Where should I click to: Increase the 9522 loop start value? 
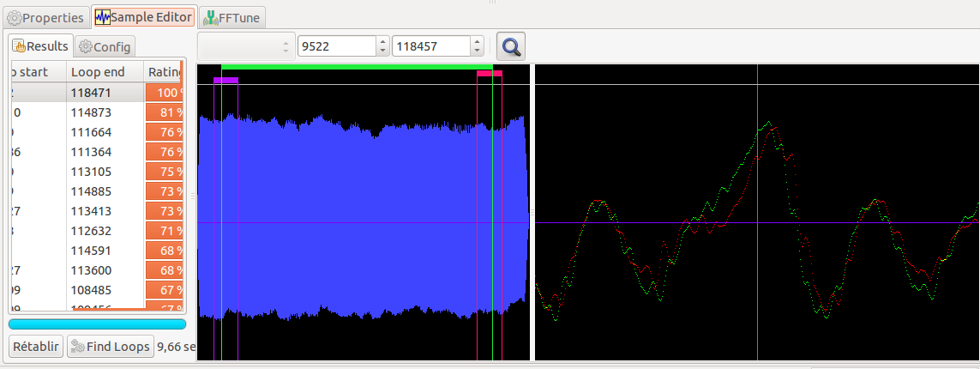pos(382,41)
